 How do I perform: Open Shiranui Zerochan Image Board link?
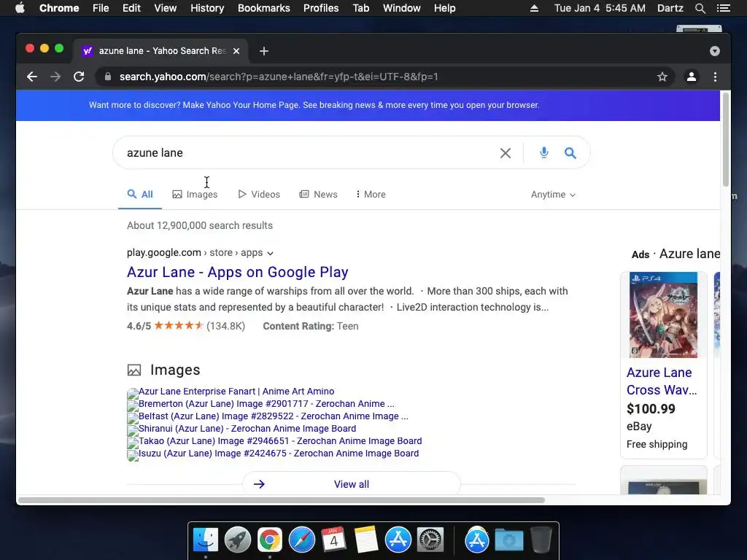pyautogui.click(x=247, y=429)
